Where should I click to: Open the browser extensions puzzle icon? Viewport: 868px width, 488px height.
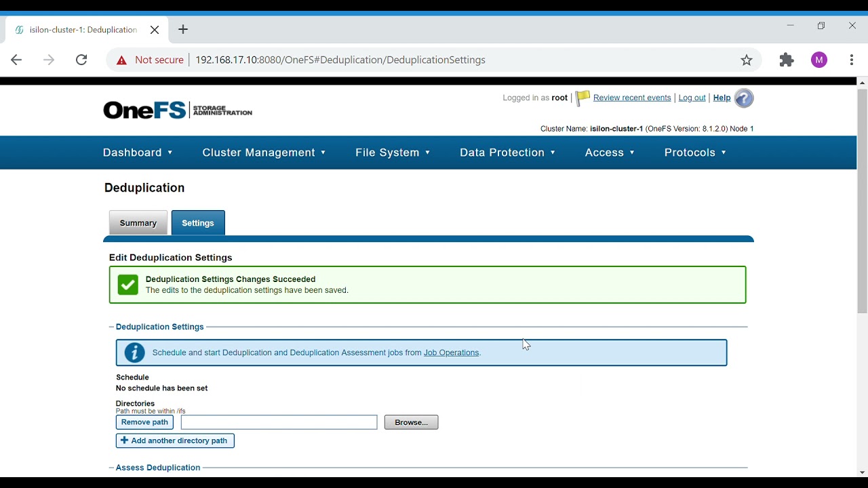coord(787,60)
